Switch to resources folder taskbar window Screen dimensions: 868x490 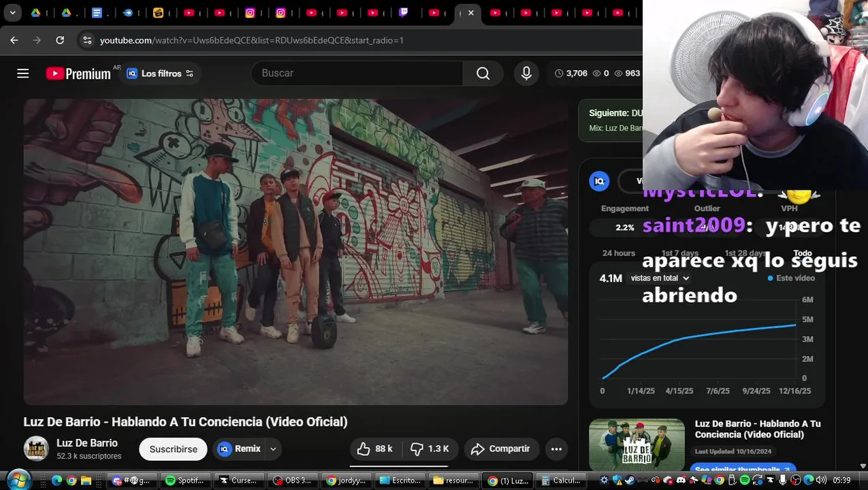click(453, 480)
